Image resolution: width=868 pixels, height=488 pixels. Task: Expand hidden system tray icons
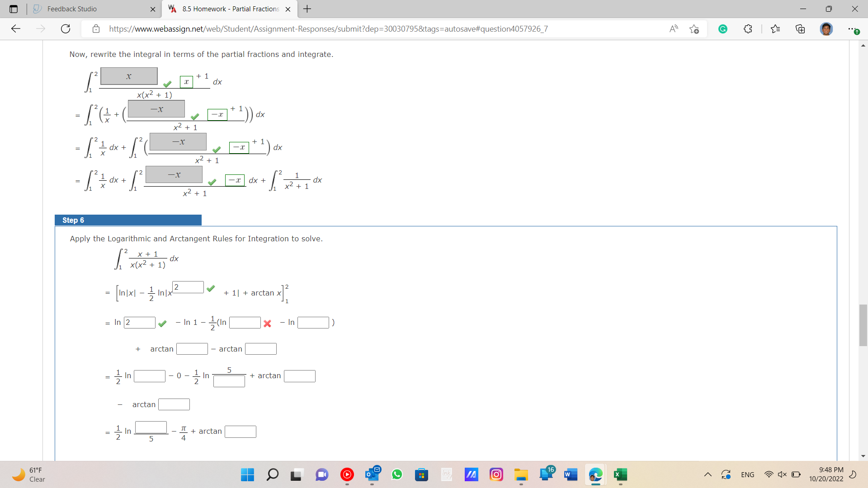click(x=708, y=475)
